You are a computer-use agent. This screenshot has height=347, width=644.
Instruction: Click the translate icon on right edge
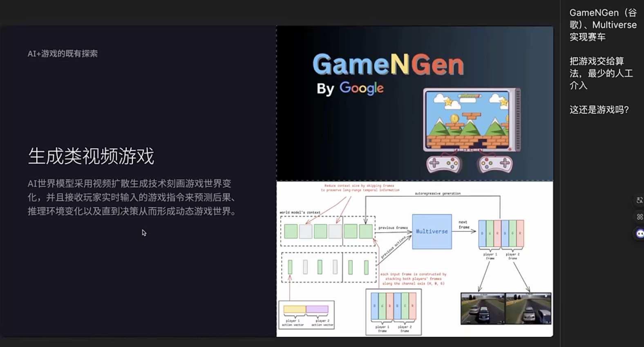tap(640, 200)
